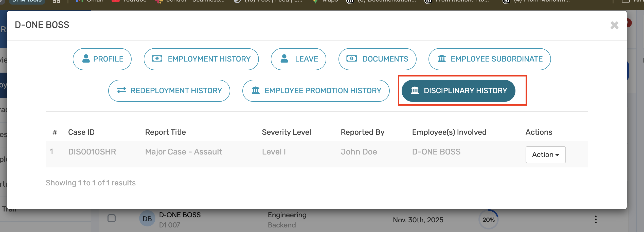Click the bank icon on Employee Subordinate
644x232 pixels.
442,59
